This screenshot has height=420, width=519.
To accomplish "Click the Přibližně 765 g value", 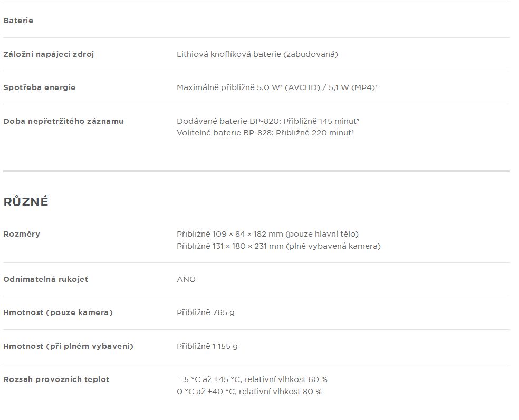I will click(x=206, y=312).
